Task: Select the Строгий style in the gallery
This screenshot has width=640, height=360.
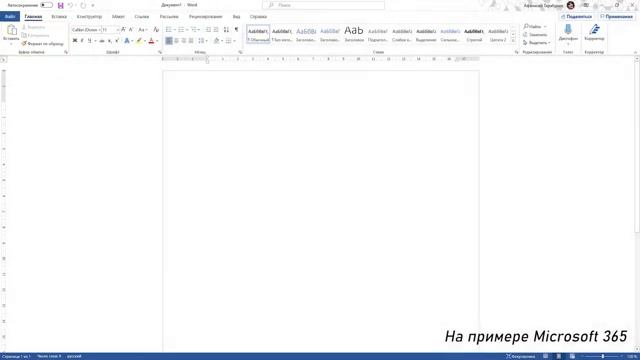Action: pyautogui.click(x=474, y=34)
